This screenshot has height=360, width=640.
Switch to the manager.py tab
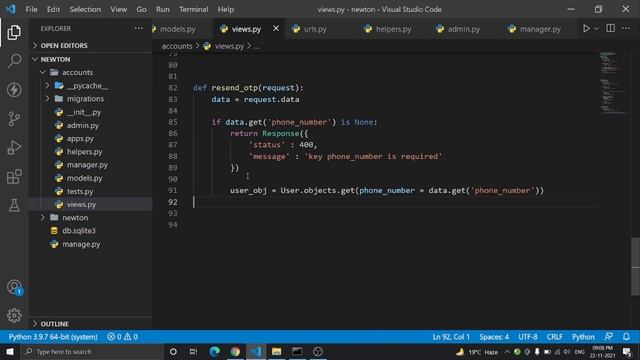[540, 29]
